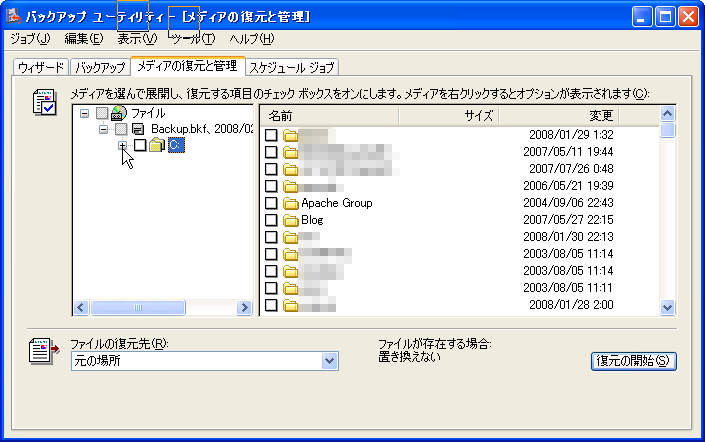Screen dimensions: 705x442
Task: Check the box dated 2008/01/28 2:00
Action: click(x=271, y=305)
